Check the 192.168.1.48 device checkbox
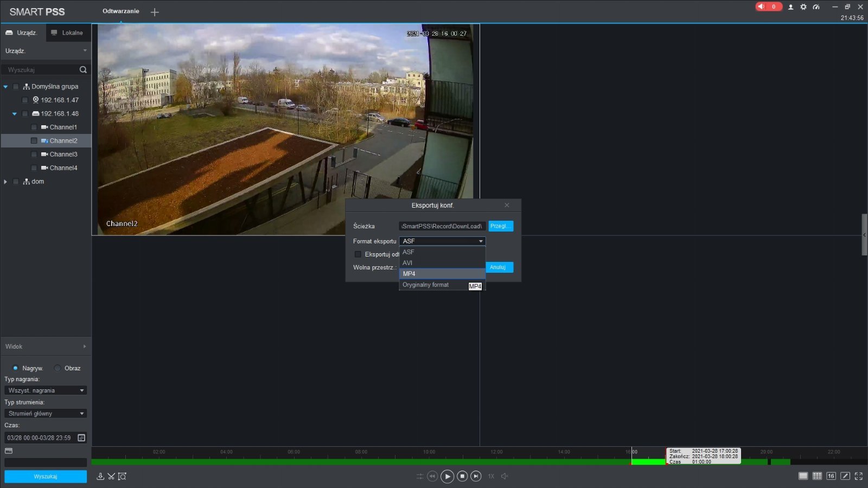Image resolution: width=868 pixels, height=488 pixels. pos(25,113)
